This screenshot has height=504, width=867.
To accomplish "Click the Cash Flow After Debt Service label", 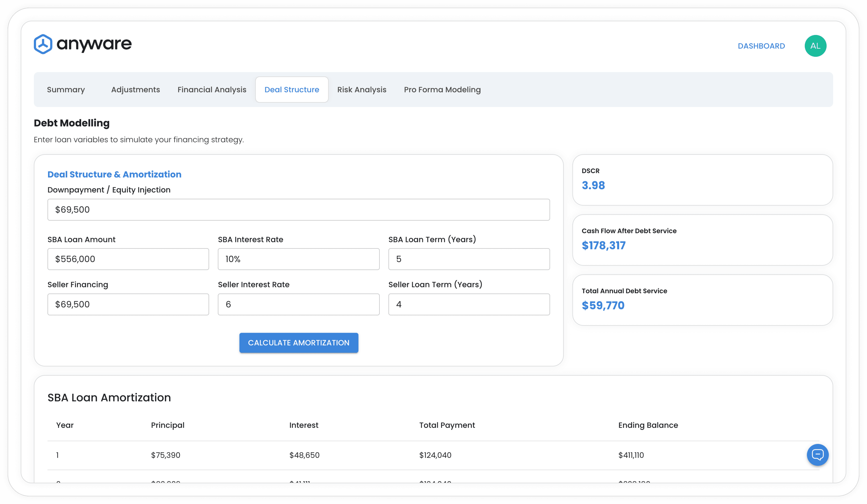I will tap(629, 231).
